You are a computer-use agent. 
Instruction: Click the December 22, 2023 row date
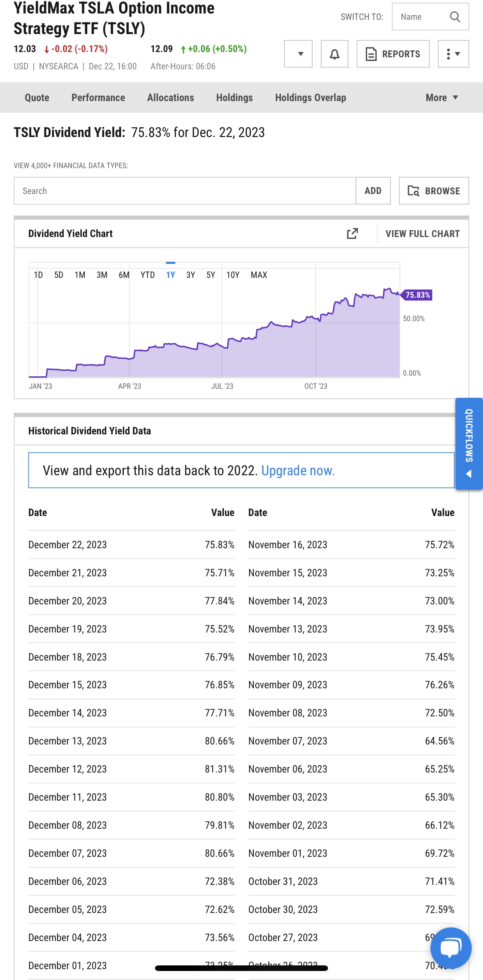67,545
